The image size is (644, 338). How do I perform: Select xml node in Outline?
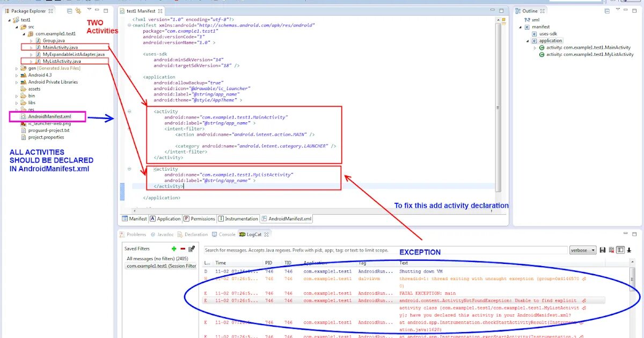tap(532, 20)
